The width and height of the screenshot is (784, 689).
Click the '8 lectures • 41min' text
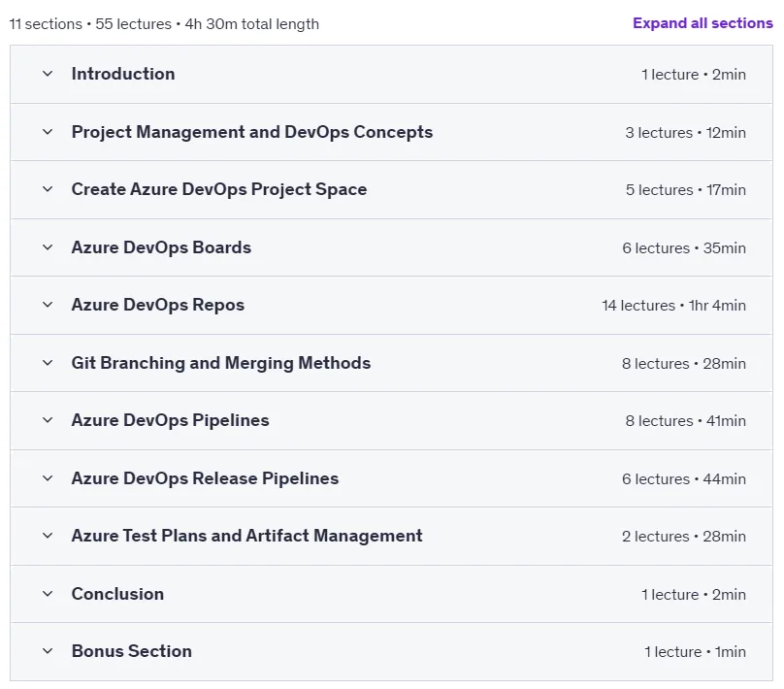(x=685, y=421)
